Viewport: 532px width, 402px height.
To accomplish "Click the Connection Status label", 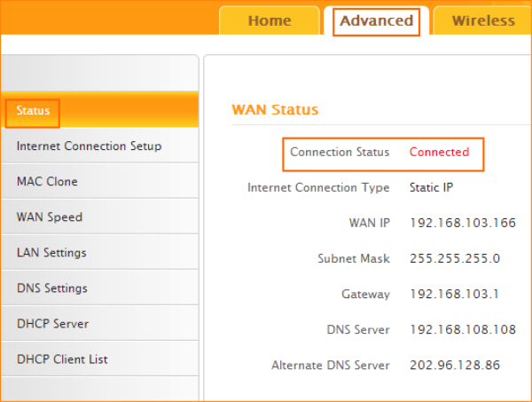I will click(x=340, y=152).
